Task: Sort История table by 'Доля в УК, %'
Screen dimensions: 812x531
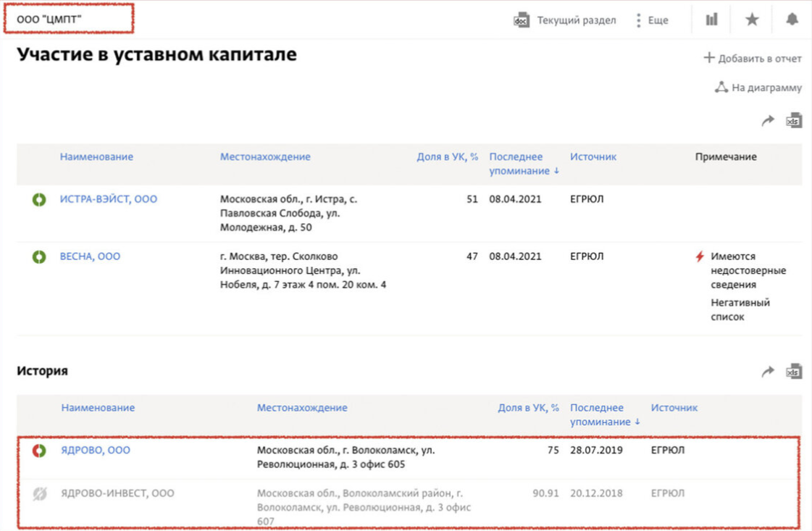Action: click(x=528, y=407)
